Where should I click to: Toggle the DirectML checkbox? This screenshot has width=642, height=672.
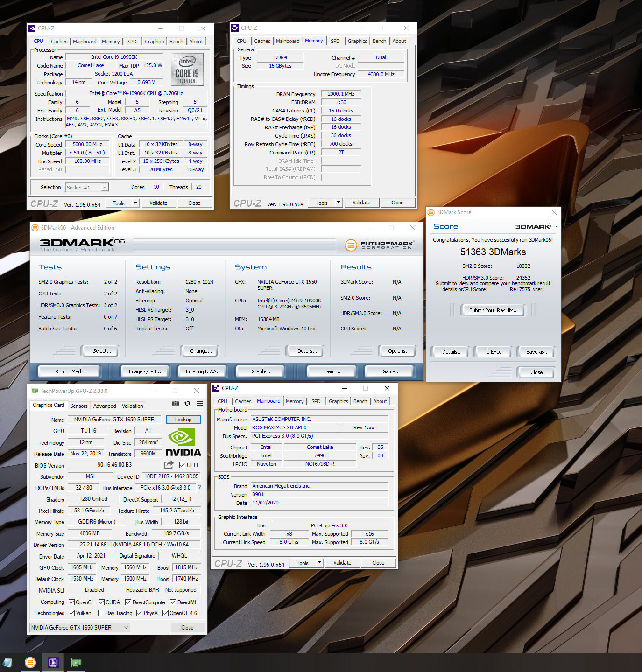[173, 602]
